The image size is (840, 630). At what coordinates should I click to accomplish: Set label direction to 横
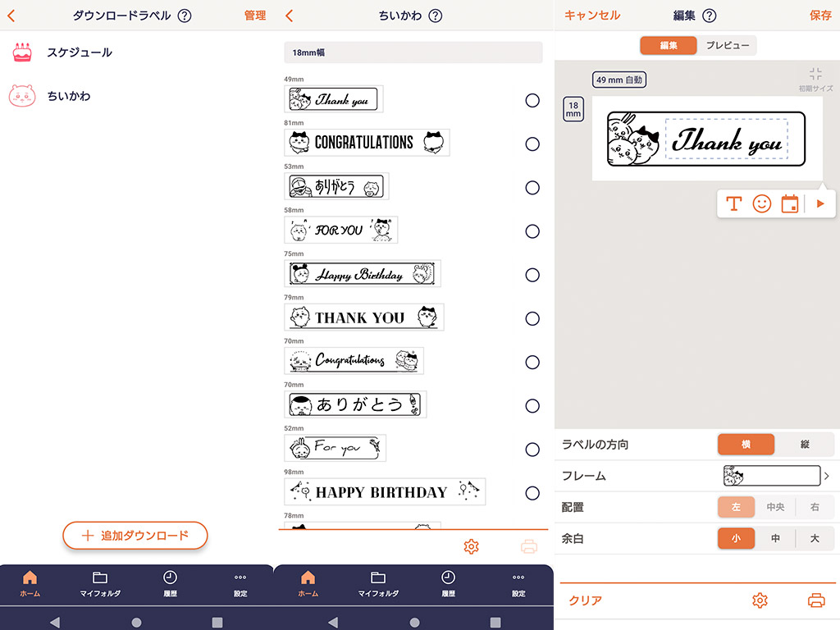(746, 445)
